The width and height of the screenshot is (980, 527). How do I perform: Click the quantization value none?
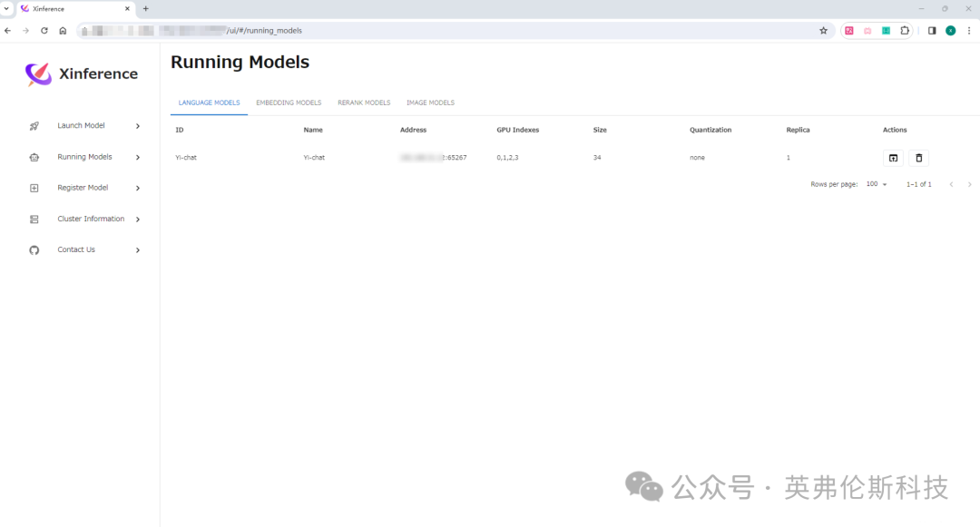[697, 157]
